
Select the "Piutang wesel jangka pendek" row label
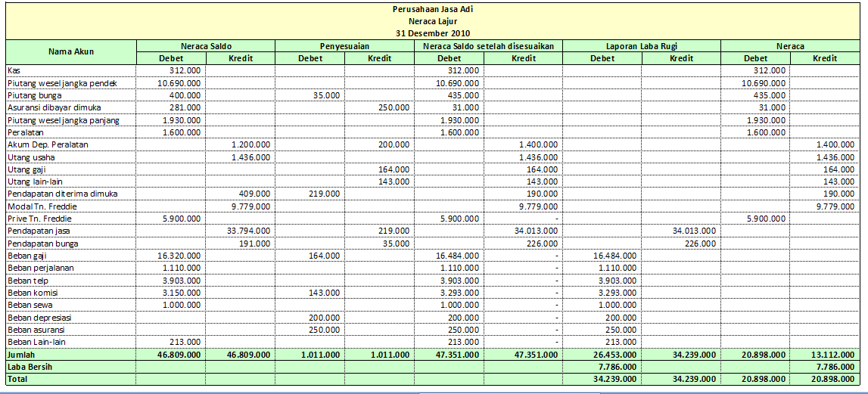[x=71, y=82]
